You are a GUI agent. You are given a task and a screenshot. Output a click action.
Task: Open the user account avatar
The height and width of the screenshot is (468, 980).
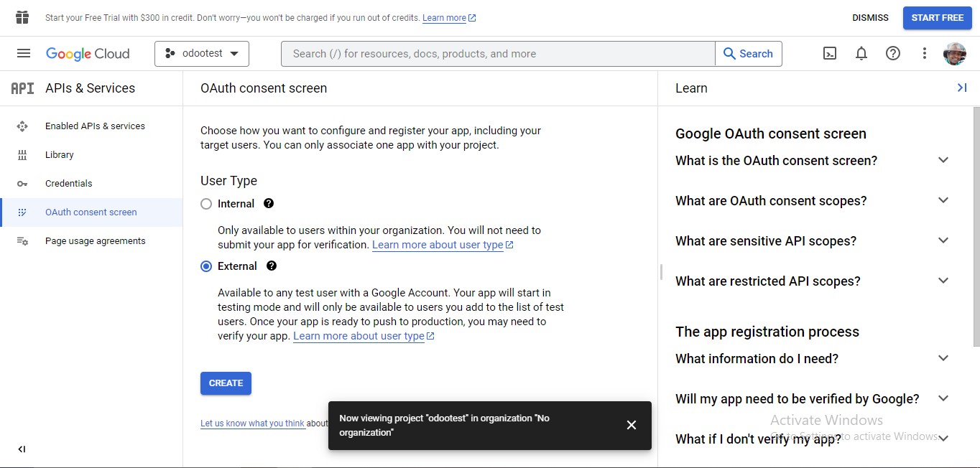click(x=955, y=53)
